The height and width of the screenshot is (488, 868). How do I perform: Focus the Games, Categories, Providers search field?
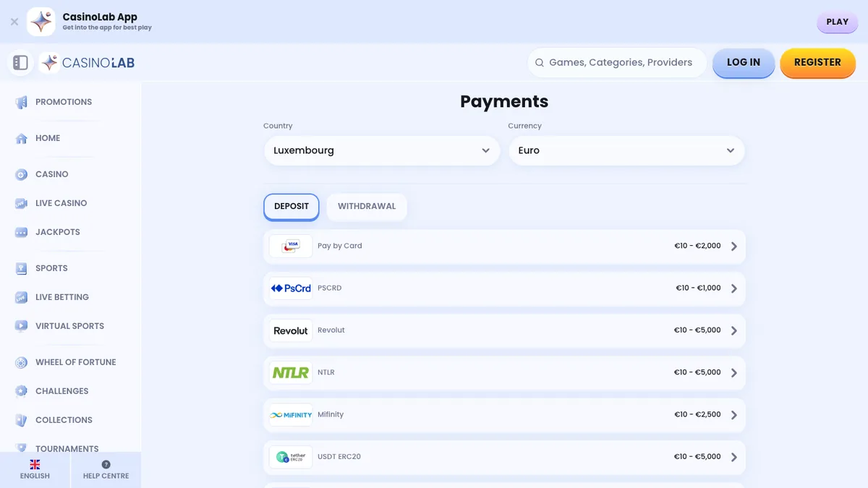coord(617,63)
